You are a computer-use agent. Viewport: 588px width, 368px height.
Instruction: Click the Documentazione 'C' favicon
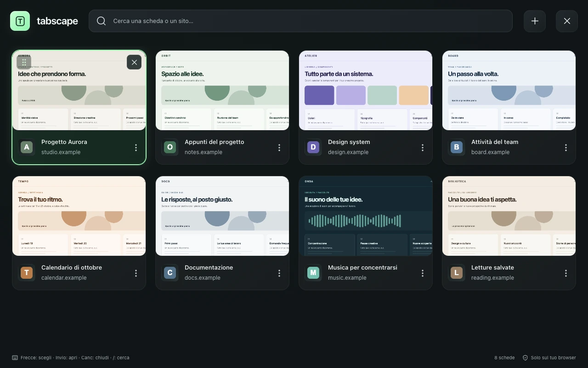[170, 273]
